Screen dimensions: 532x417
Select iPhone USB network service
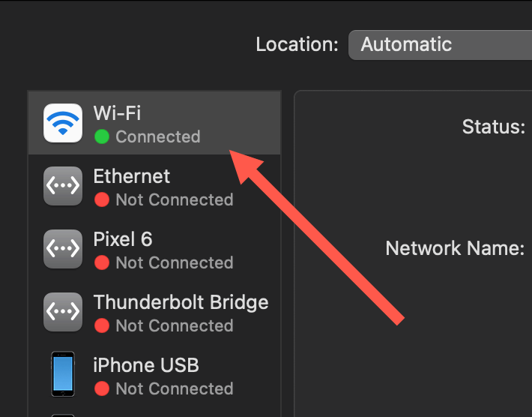tap(154, 375)
